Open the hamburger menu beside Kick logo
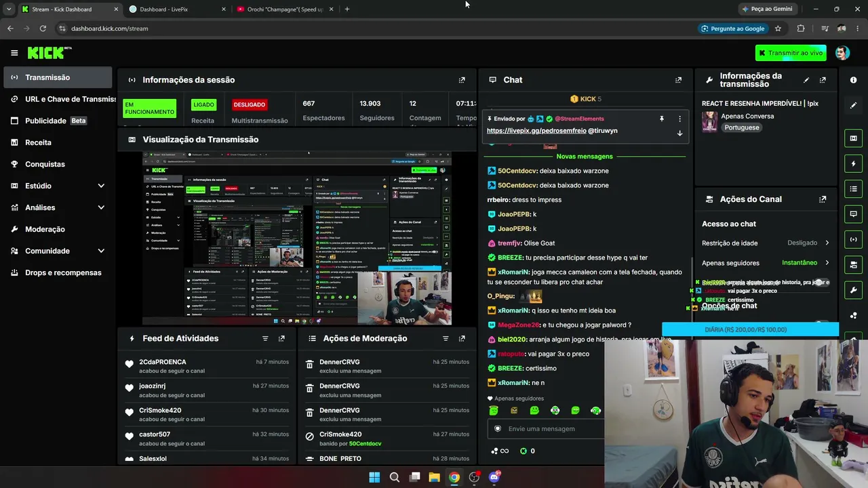This screenshot has width=868, height=488. point(14,53)
